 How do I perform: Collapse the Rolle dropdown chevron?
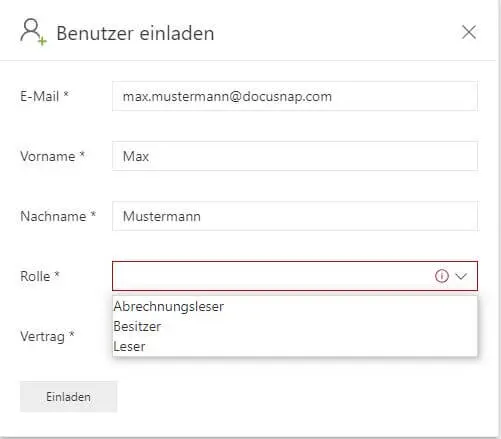(x=461, y=276)
